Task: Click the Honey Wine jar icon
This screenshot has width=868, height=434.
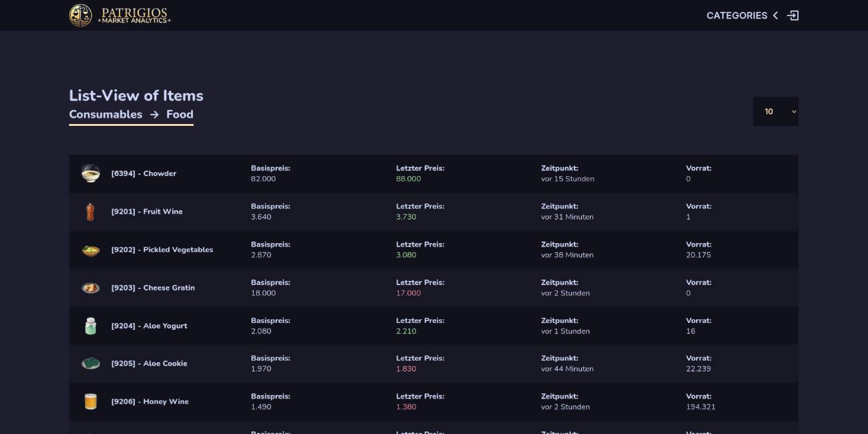Action: (91, 401)
